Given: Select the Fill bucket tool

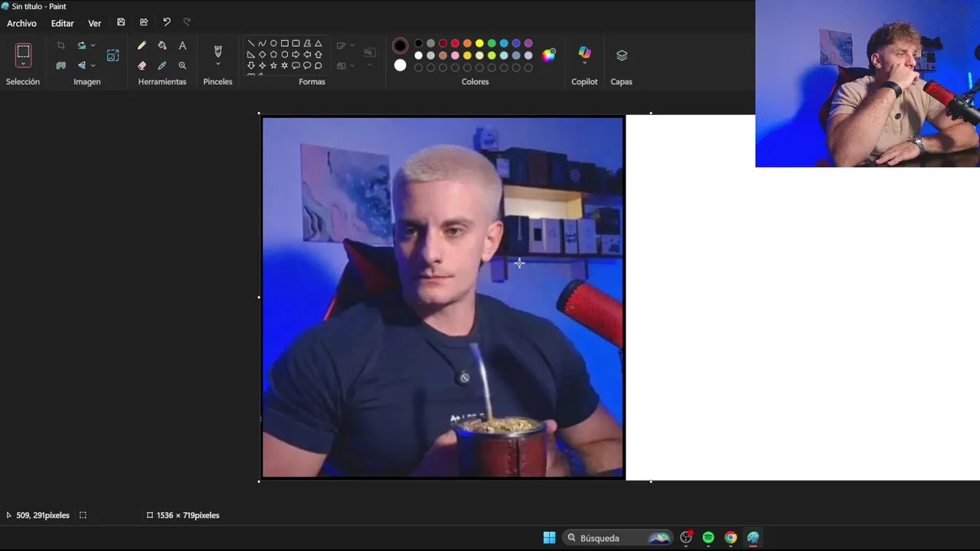Looking at the screenshot, I should tap(162, 45).
